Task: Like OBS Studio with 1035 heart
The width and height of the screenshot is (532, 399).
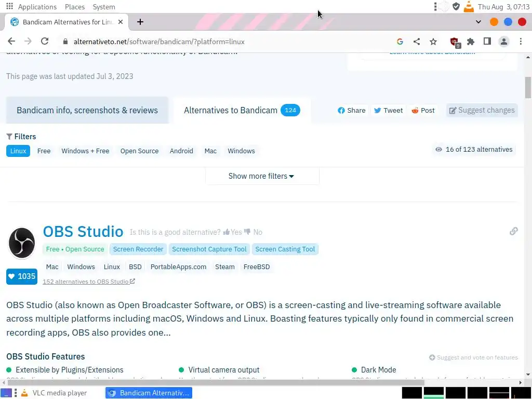Action: click(22, 276)
